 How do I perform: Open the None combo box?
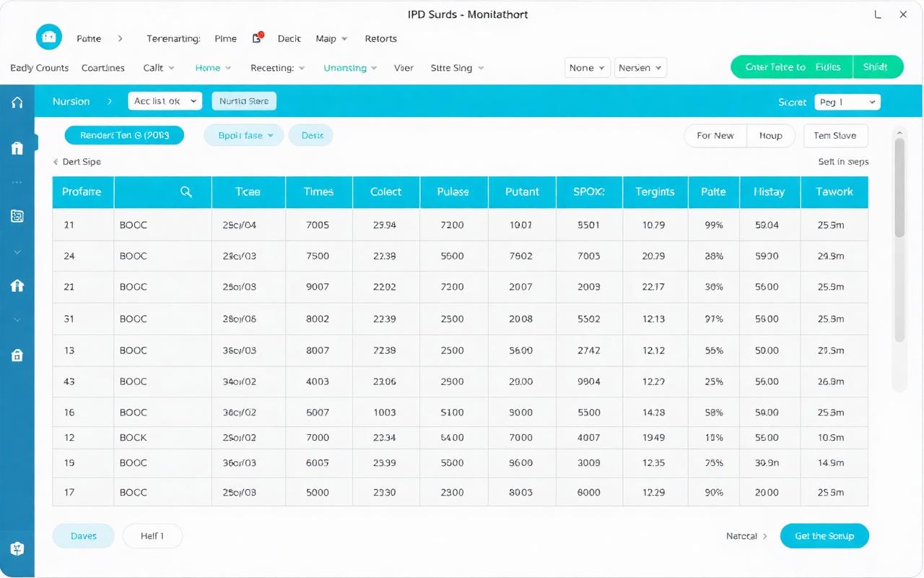pyautogui.click(x=587, y=68)
